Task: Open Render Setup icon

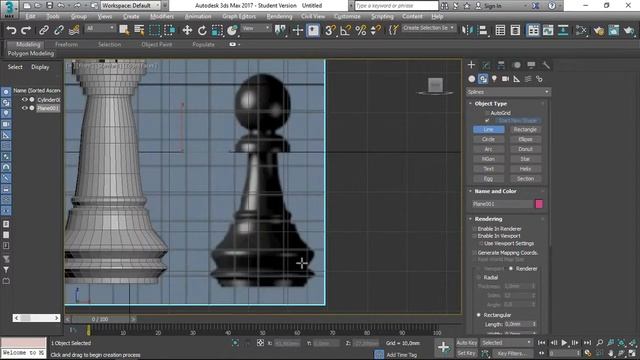Action: [599, 31]
